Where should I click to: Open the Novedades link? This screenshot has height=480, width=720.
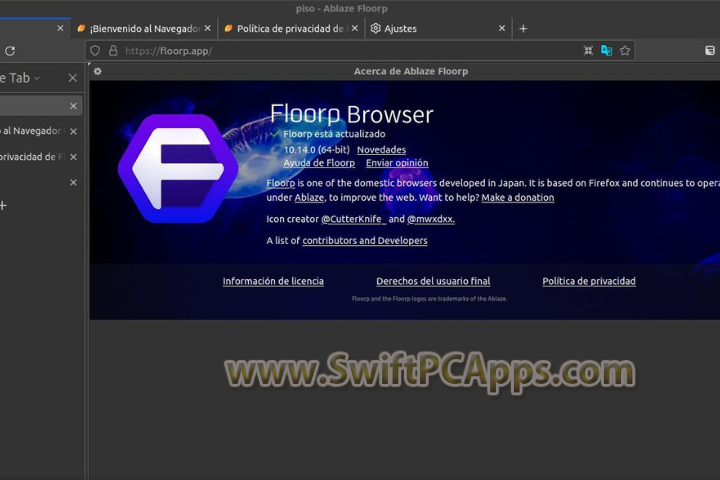click(x=382, y=150)
